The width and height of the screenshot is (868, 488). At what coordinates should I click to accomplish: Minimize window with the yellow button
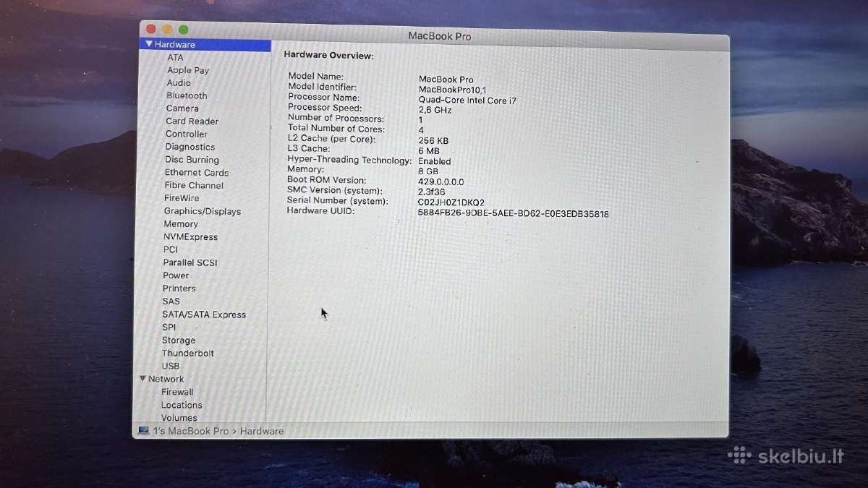click(167, 30)
